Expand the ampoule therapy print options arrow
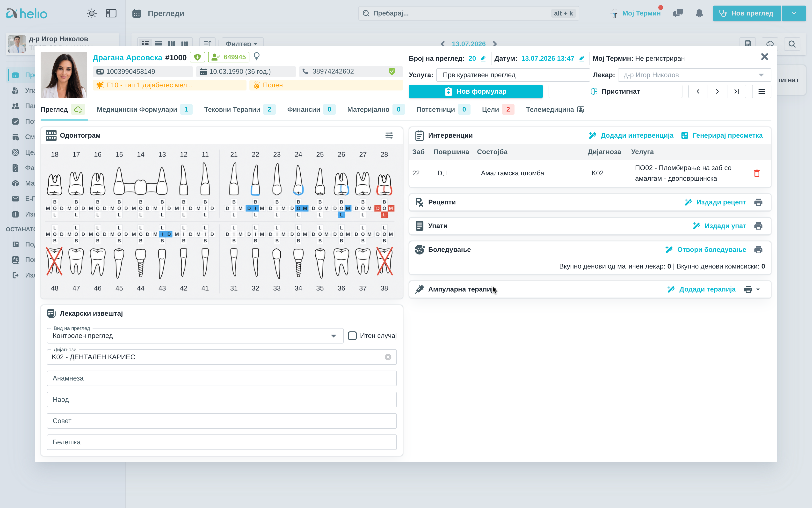Viewport: 812px width, 508px height. [758, 289]
